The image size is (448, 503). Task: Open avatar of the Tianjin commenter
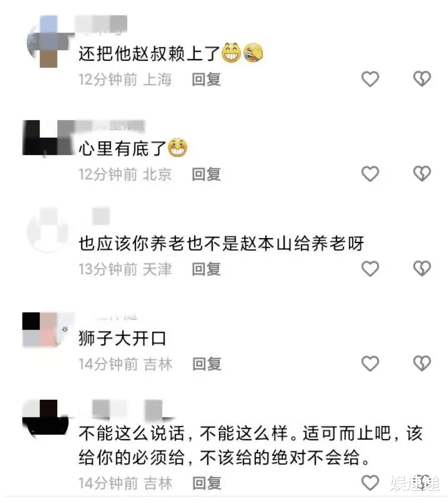pos(48,230)
